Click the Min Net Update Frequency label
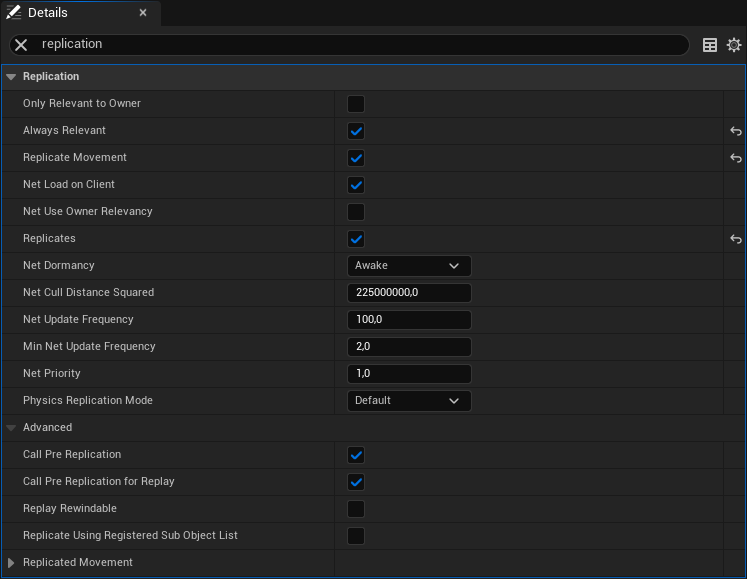747x579 pixels. [x=89, y=346]
